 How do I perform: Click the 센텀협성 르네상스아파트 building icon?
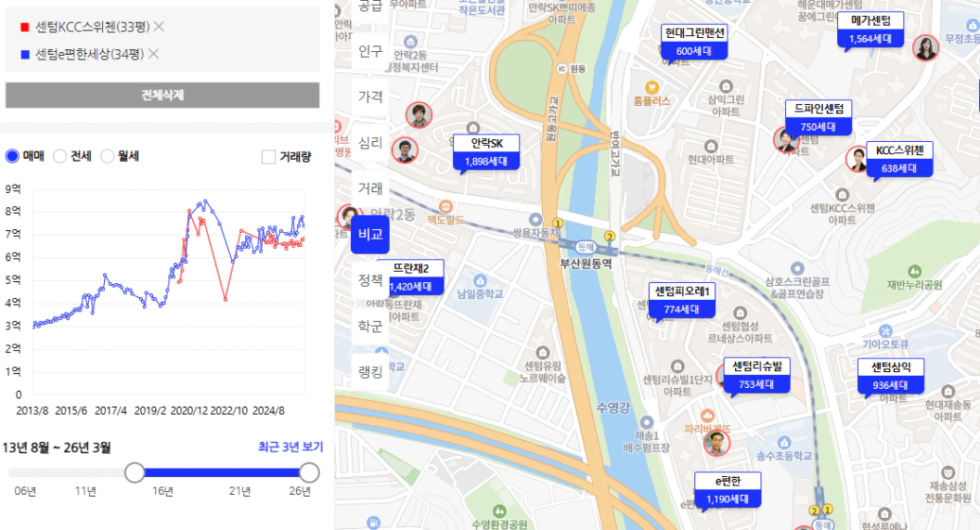740,313
